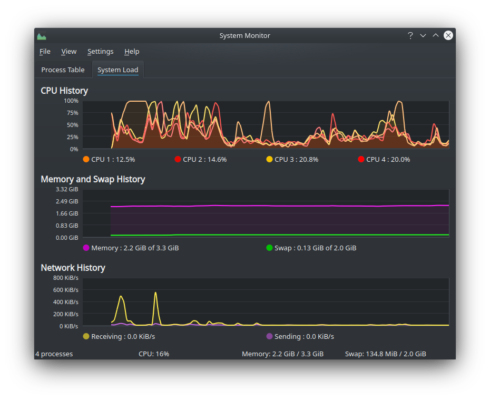The image size is (490, 400).
Task: Click the Network History graph area
Action: (x=266, y=302)
